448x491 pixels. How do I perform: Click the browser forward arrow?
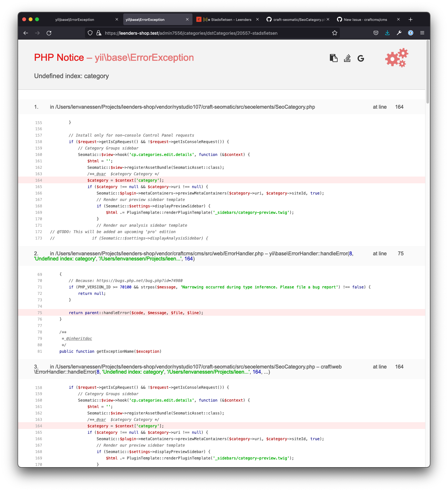click(x=37, y=33)
